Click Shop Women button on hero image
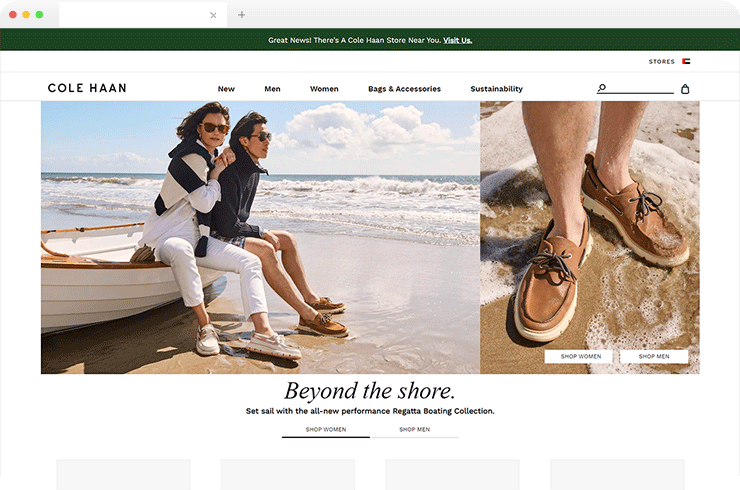 coord(579,356)
